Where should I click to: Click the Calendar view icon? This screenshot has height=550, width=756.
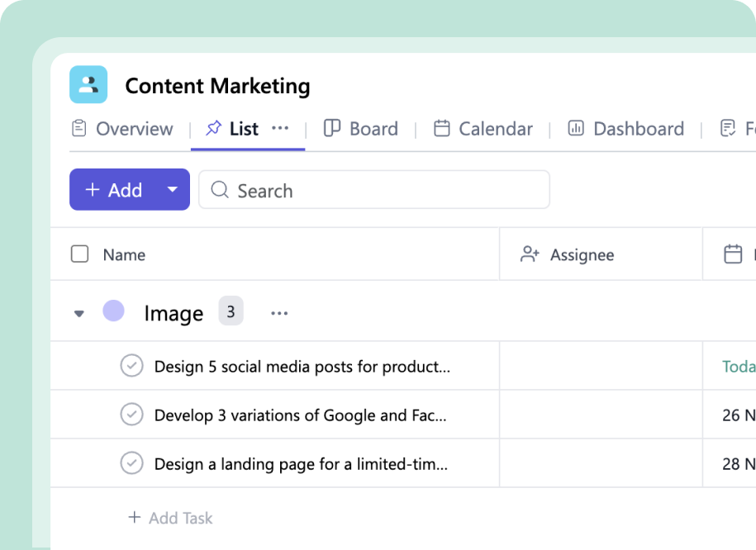444,128
